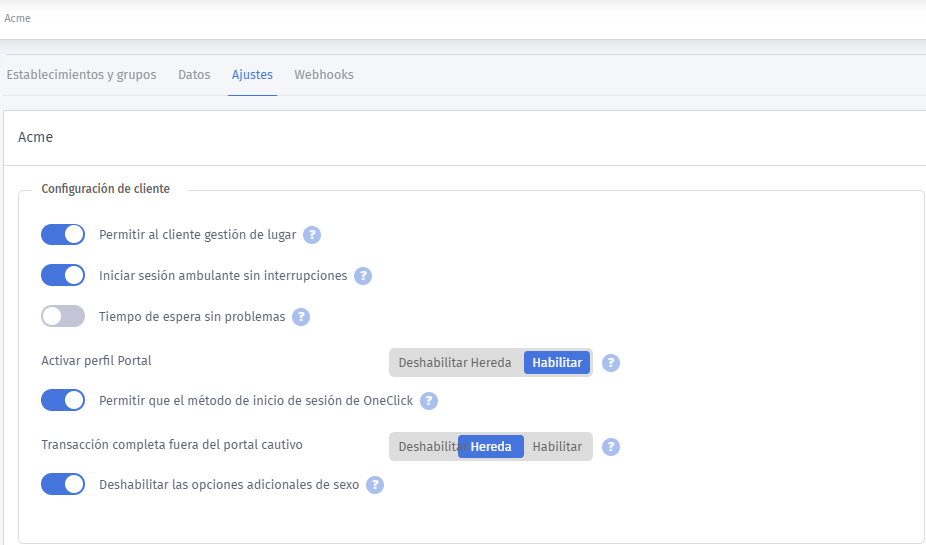
Task: Toggle Deshabilitar las opciones adicionales de sexo
Action: 63,484
